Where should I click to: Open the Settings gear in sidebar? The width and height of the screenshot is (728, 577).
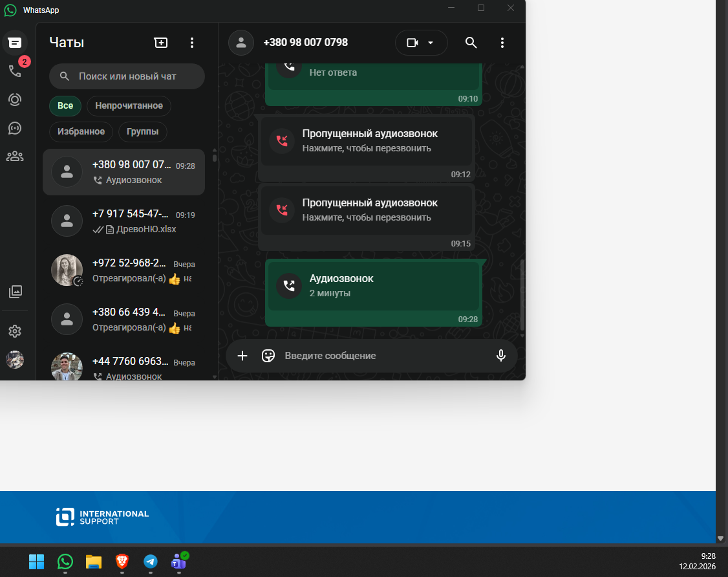[15, 331]
